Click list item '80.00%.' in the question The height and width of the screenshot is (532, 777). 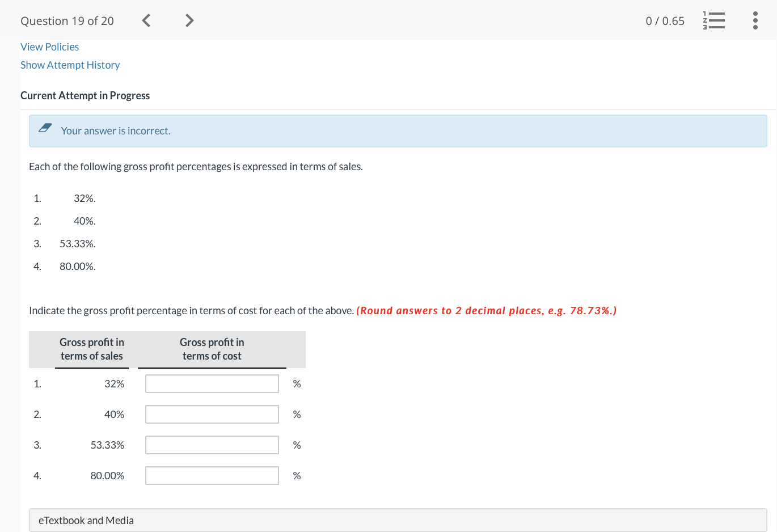(78, 267)
